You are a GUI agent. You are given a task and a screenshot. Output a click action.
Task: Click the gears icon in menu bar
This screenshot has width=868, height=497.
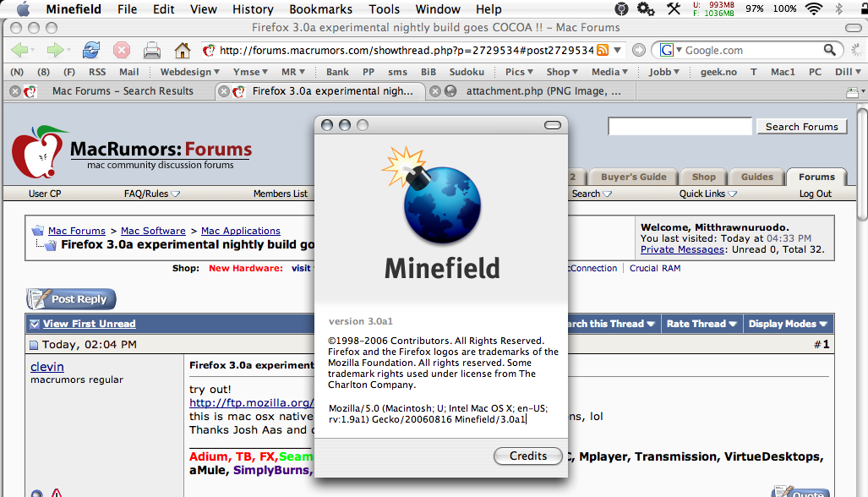pos(646,8)
